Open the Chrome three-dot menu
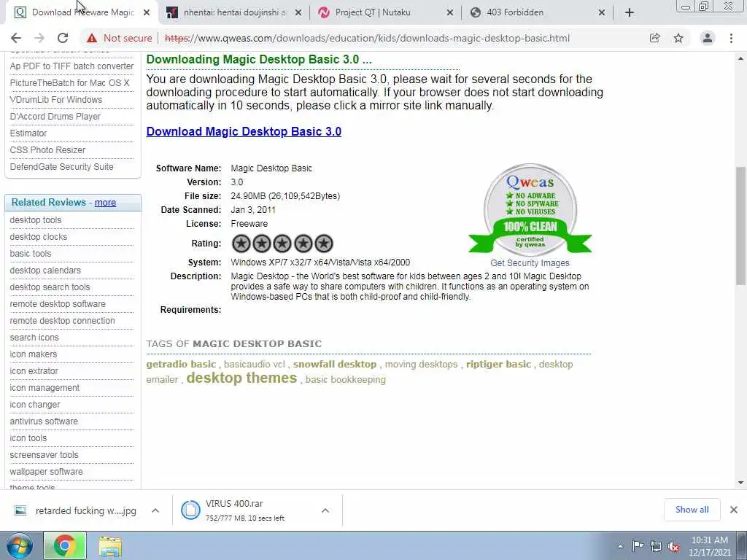This screenshot has height=560, width=747. [731, 38]
